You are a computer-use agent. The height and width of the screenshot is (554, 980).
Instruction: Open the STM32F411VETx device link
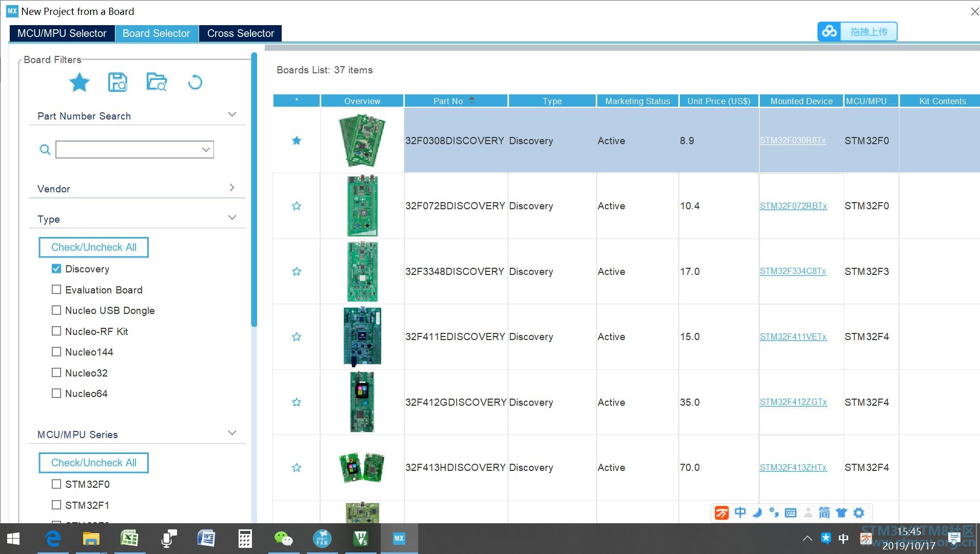793,337
